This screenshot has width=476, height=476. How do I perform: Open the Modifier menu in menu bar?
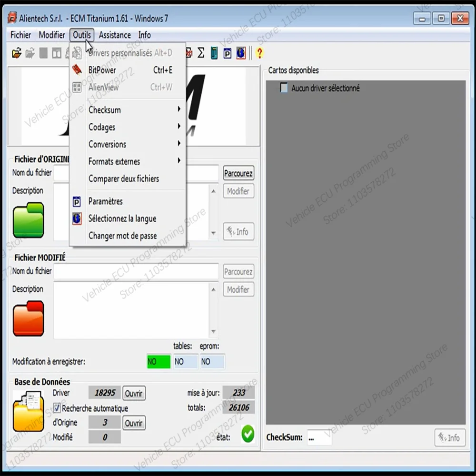click(x=52, y=35)
